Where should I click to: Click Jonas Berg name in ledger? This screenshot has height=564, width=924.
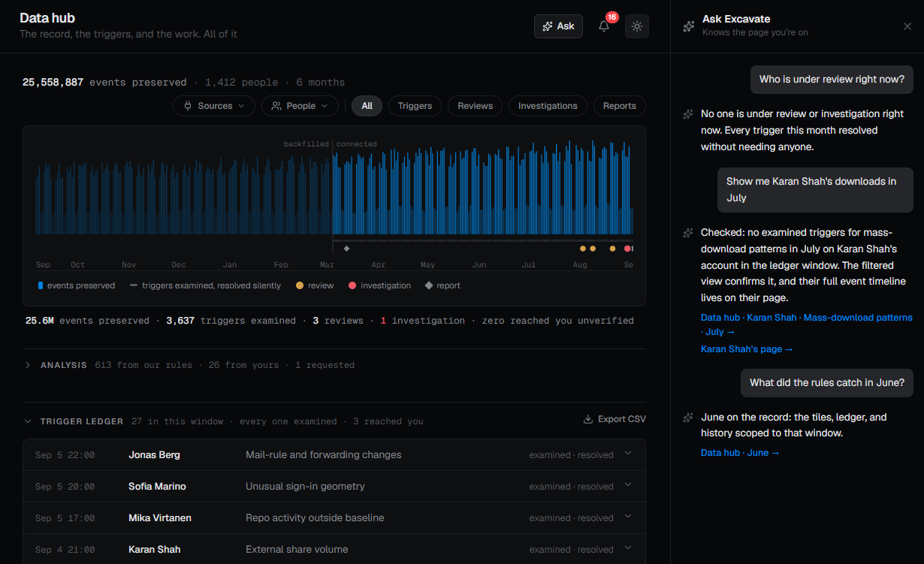(x=154, y=454)
